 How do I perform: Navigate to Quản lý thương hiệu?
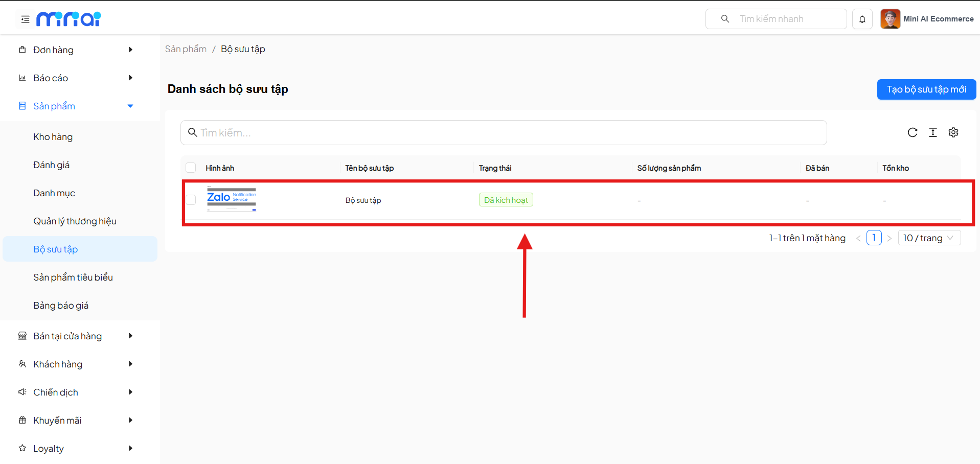pos(75,221)
